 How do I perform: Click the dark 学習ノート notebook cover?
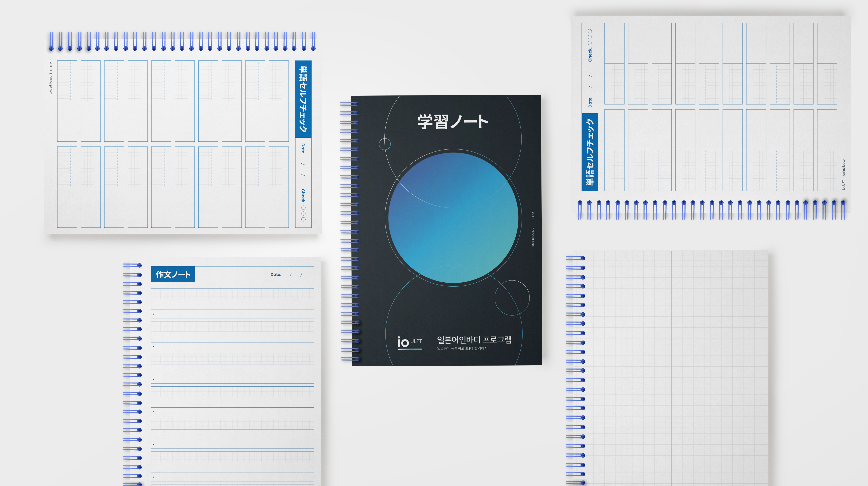click(446, 230)
